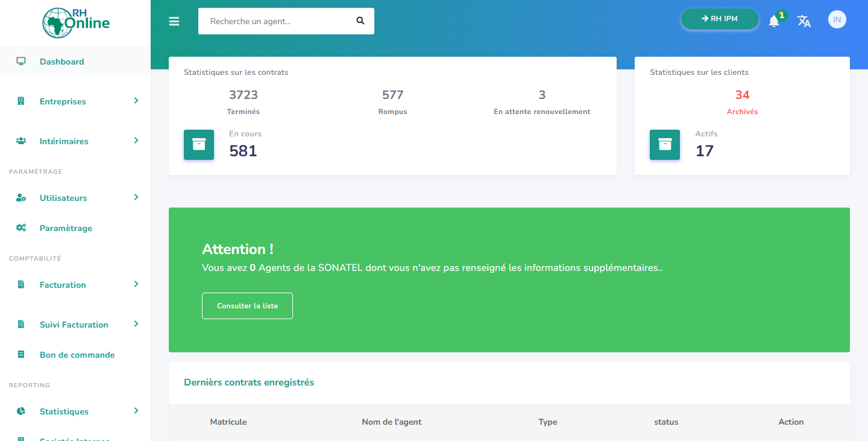Click the IN user avatar
This screenshot has width=868, height=441.
[x=837, y=19]
